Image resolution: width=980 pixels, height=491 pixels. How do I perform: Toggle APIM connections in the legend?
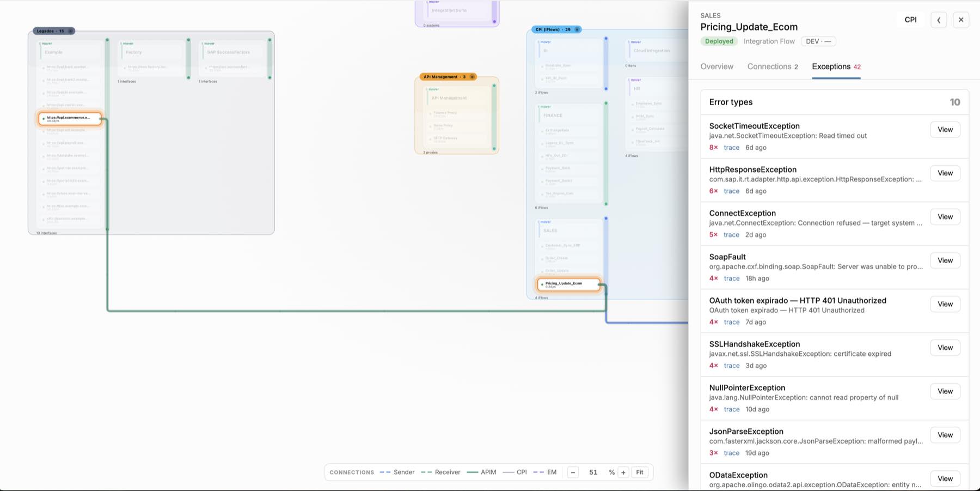[481, 472]
